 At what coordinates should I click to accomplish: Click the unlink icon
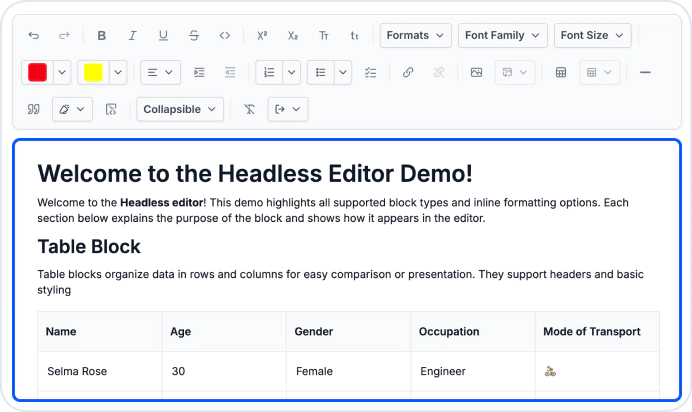coord(439,72)
